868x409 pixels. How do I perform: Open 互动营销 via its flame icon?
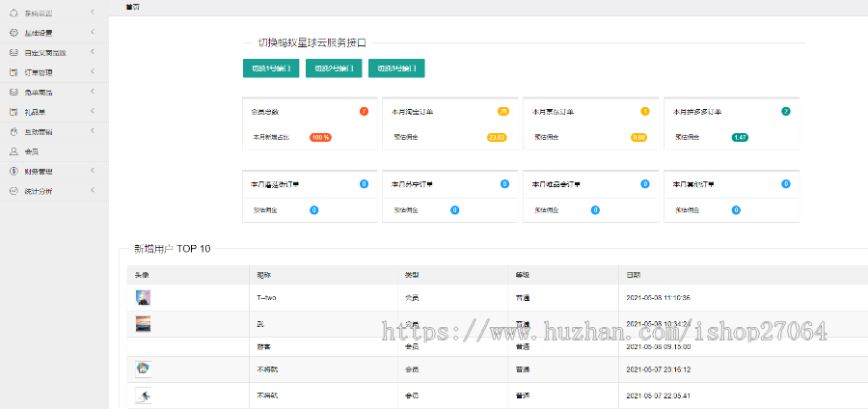point(14,131)
